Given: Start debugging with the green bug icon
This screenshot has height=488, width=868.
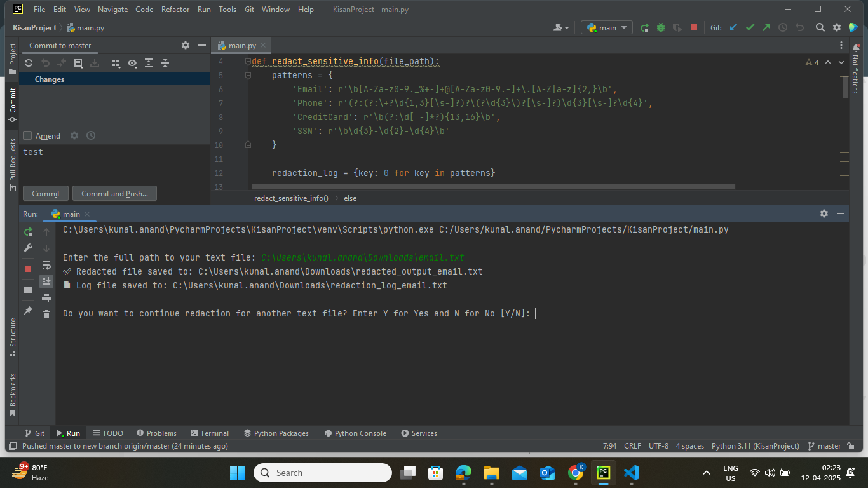Looking at the screenshot, I should (x=661, y=27).
